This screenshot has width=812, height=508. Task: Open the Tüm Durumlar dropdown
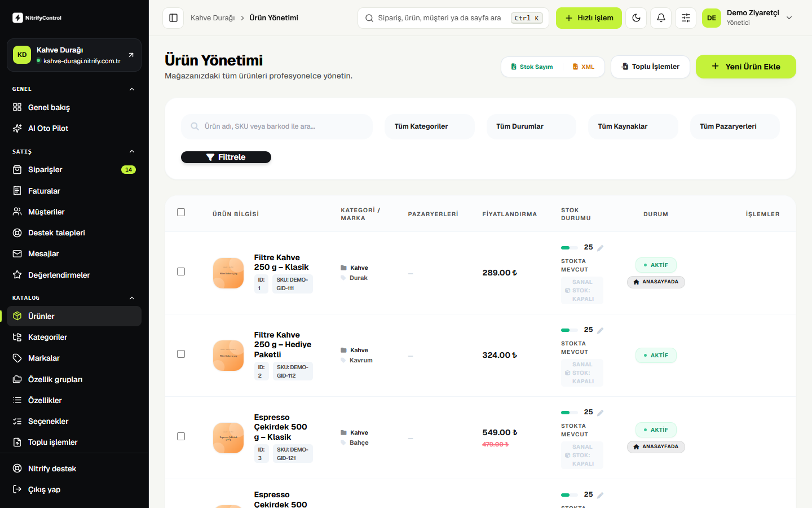click(531, 126)
